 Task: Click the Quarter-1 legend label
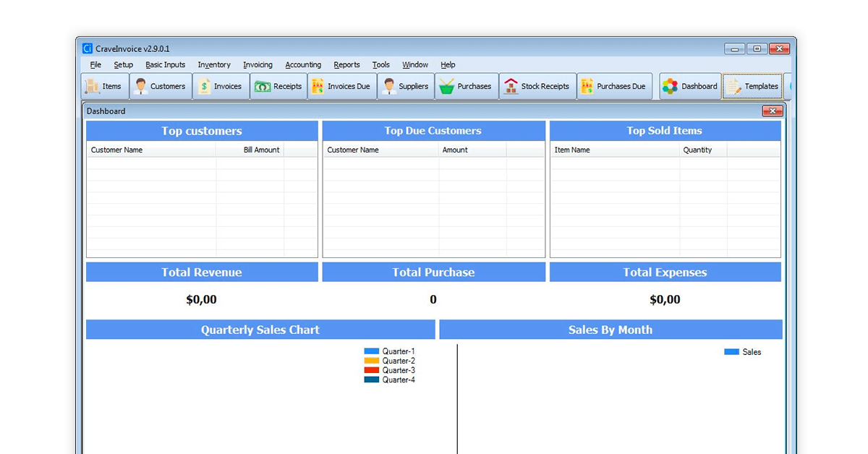pyautogui.click(x=399, y=351)
